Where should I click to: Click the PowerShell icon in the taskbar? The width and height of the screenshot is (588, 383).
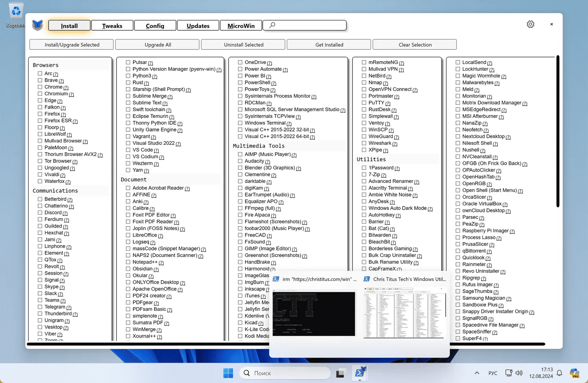(360, 373)
